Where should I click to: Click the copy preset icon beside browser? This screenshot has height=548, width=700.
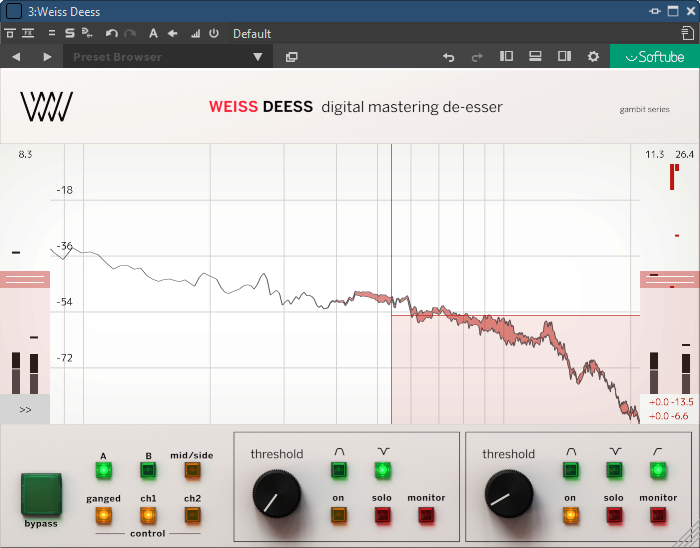(x=292, y=57)
